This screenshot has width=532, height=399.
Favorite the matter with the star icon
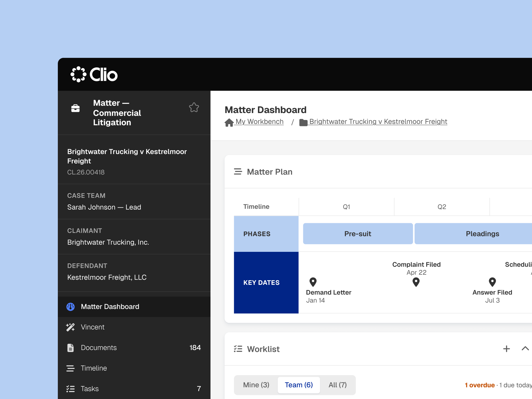pos(194,107)
